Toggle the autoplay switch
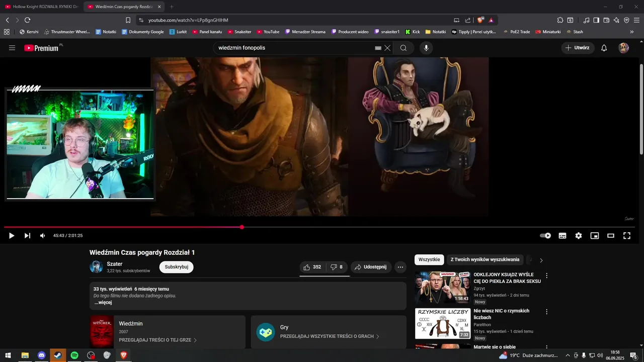 click(545, 236)
